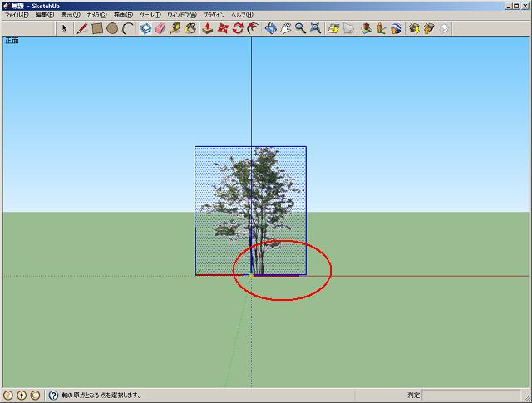The image size is (532, 403).
Task: Choose the Move tool
Action: [x=223, y=28]
